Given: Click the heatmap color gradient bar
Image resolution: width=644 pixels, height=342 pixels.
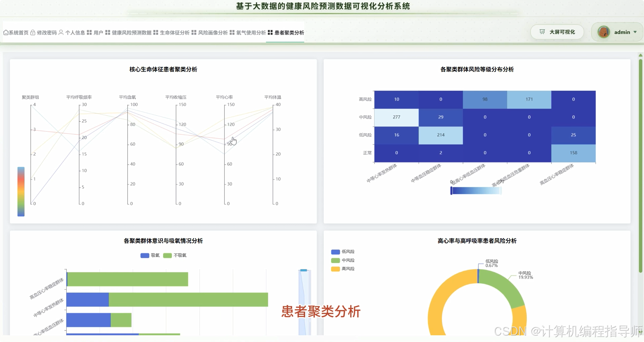Looking at the screenshot, I should pyautogui.click(x=476, y=190).
